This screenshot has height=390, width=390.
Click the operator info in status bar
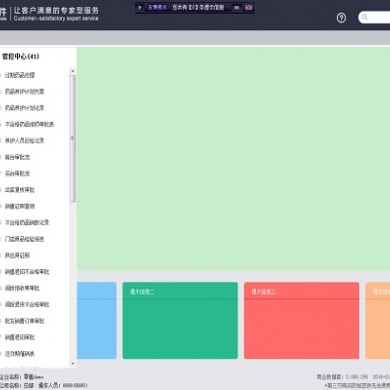(63, 385)
